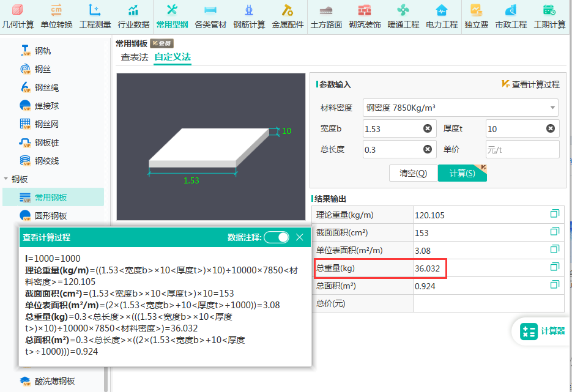Screen dimensions: 572x392
Task: Click 计算(S) button
Action: coord(462,173)
